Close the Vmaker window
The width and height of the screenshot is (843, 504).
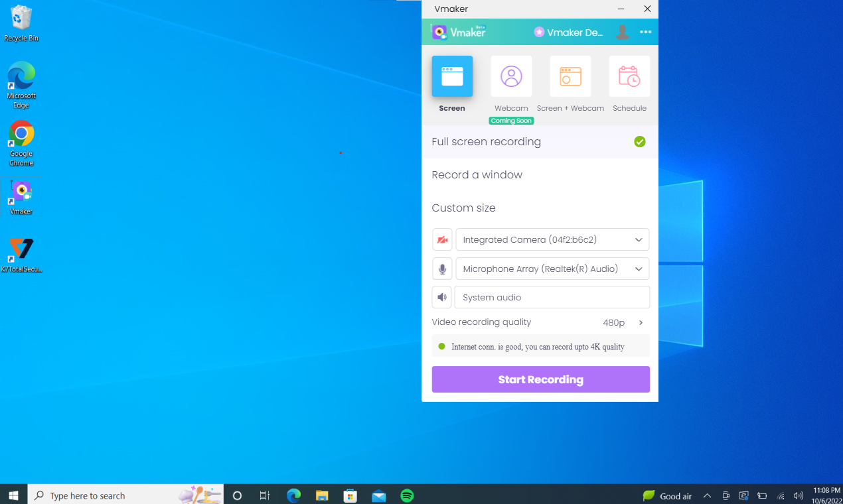point(647,9)
